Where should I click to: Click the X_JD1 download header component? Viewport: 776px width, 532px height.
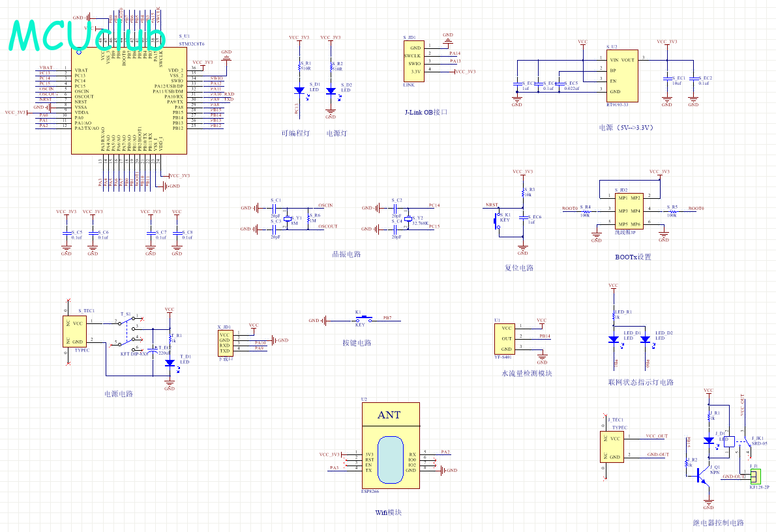(x=225, y=343)
